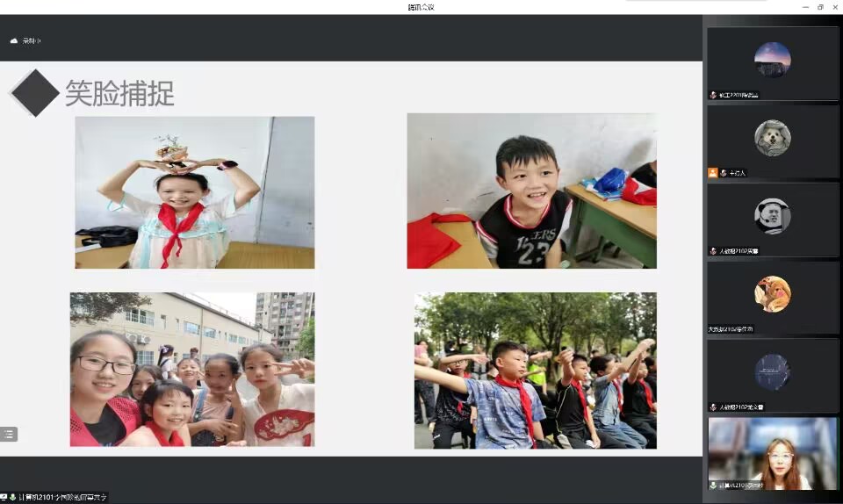Image resolution: width=843 pixels, height=504 pixels.
Task: Click the boy in number 23 jersey photo
Action: 531,191
